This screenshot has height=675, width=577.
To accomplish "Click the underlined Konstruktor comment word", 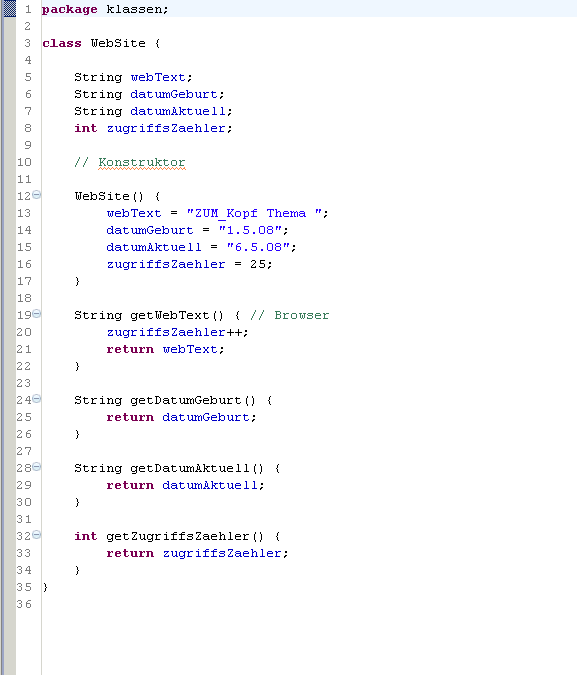I will [142, 162].
